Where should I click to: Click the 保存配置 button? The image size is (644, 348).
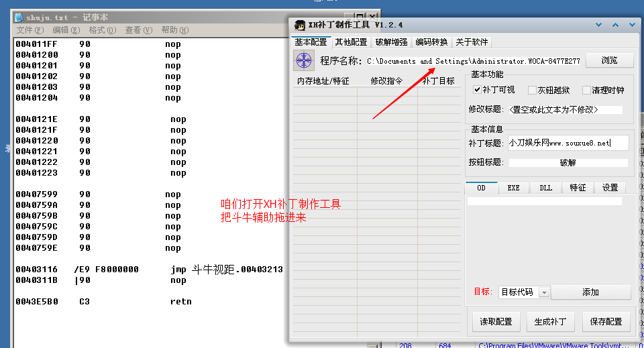click(606, 322)
